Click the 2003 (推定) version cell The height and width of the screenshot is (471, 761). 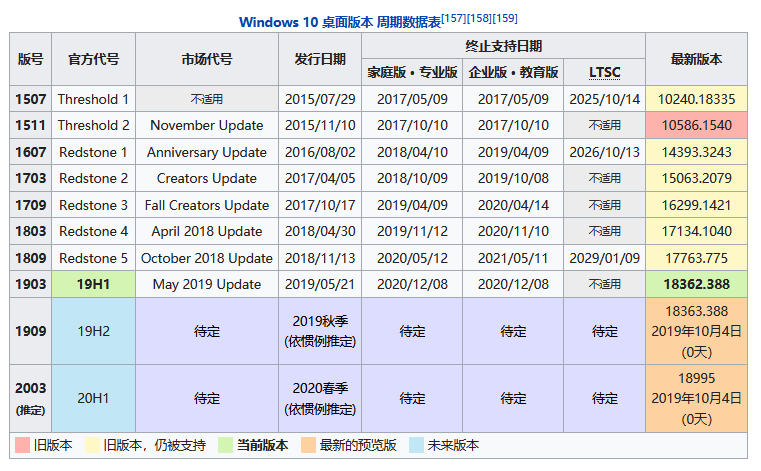click(x=31, y=398)
